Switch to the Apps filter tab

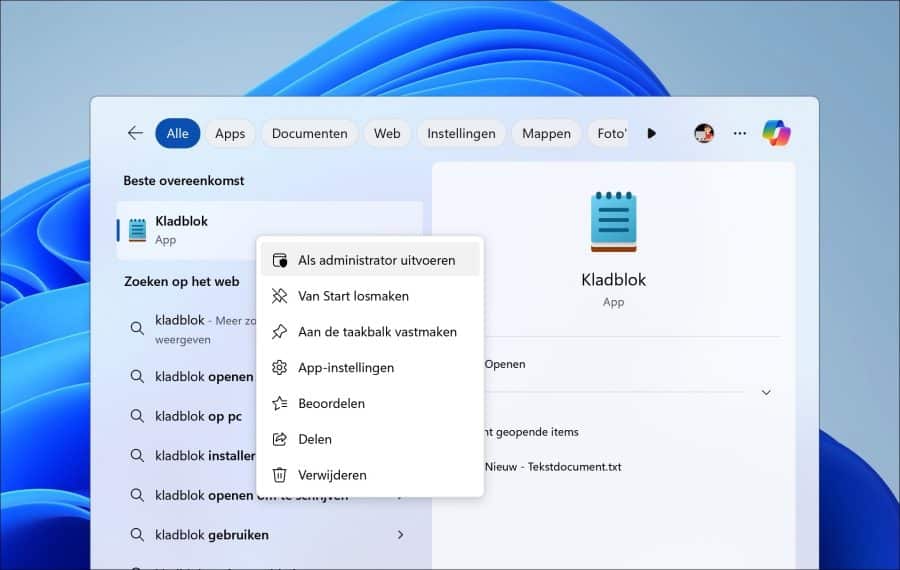tap(230, 133)
